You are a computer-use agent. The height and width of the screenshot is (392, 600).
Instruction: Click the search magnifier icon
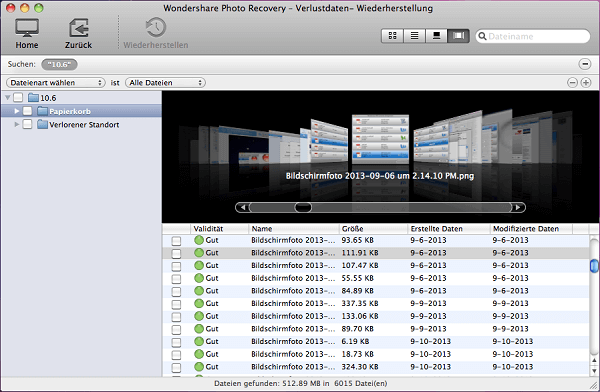[x=483, y=36]
